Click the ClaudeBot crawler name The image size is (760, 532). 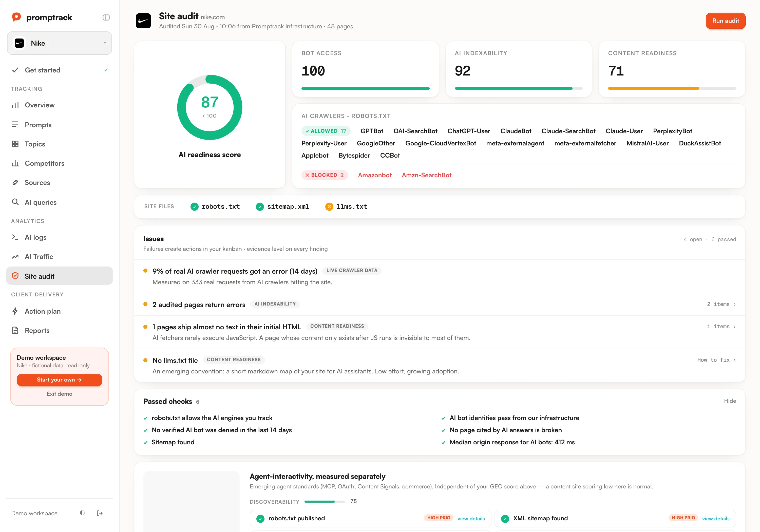click(516, 131)
